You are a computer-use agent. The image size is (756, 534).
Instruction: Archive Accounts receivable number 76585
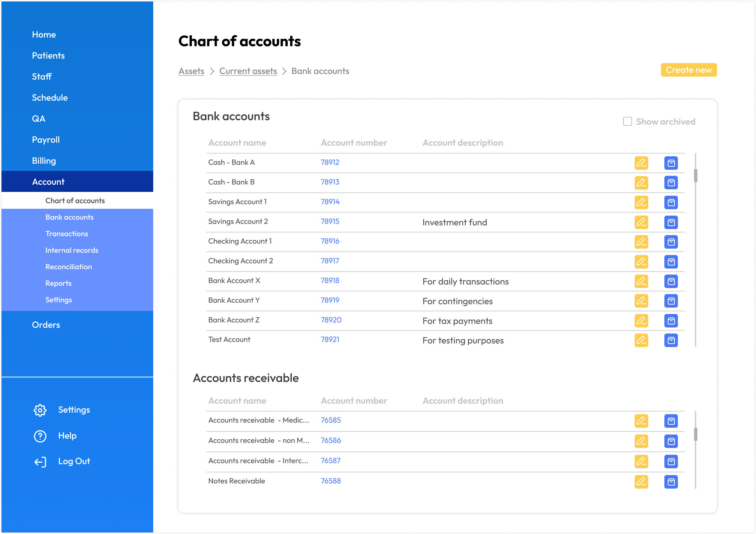671,421
